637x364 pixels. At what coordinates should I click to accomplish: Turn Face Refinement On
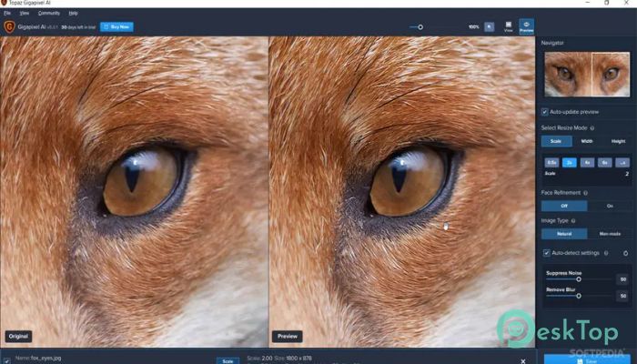point(596,206)
